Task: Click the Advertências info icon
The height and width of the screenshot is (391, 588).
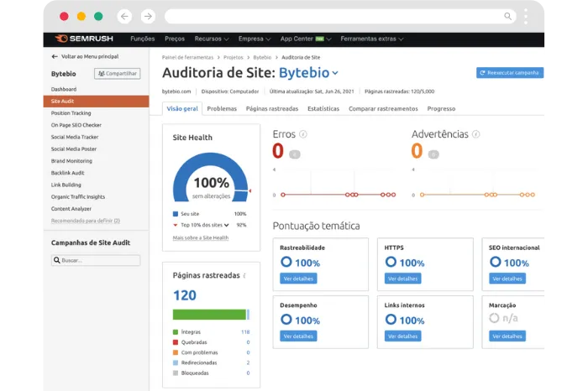Action: (476, 134)
